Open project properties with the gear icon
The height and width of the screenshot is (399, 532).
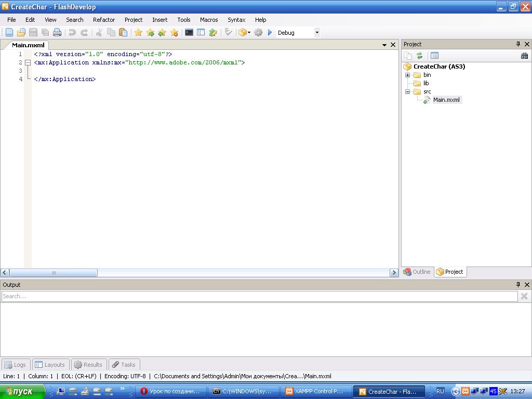pyautogui.click(x=258, y=33)
